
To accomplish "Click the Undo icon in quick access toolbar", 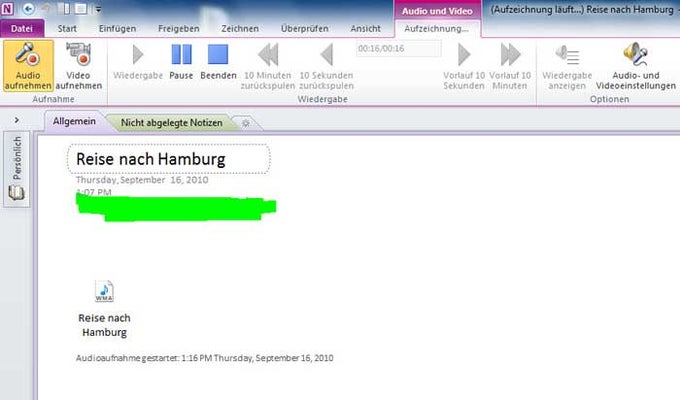I will click(x=47, y=8).
